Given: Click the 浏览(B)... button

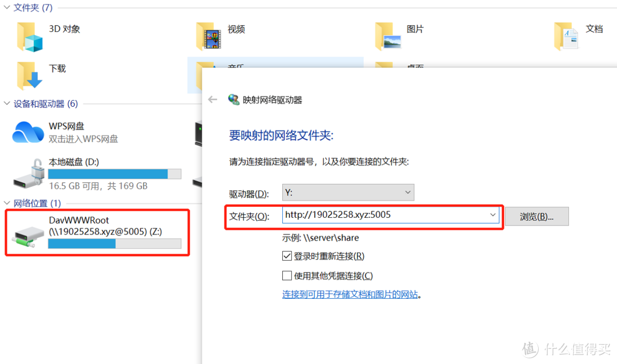Looking at the screenshot, I should point(536,217).
